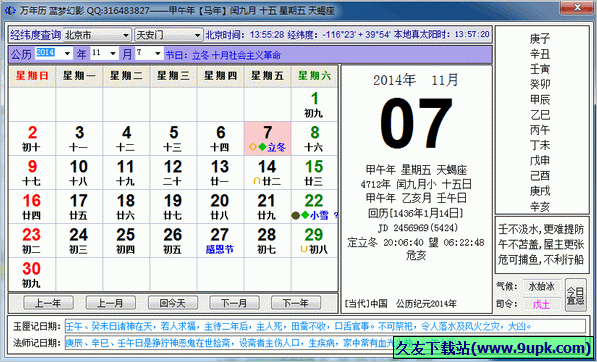This screenshot has height=362, width=597.
Task: Expand the day 7 dropdown
Action: [158, 54]
